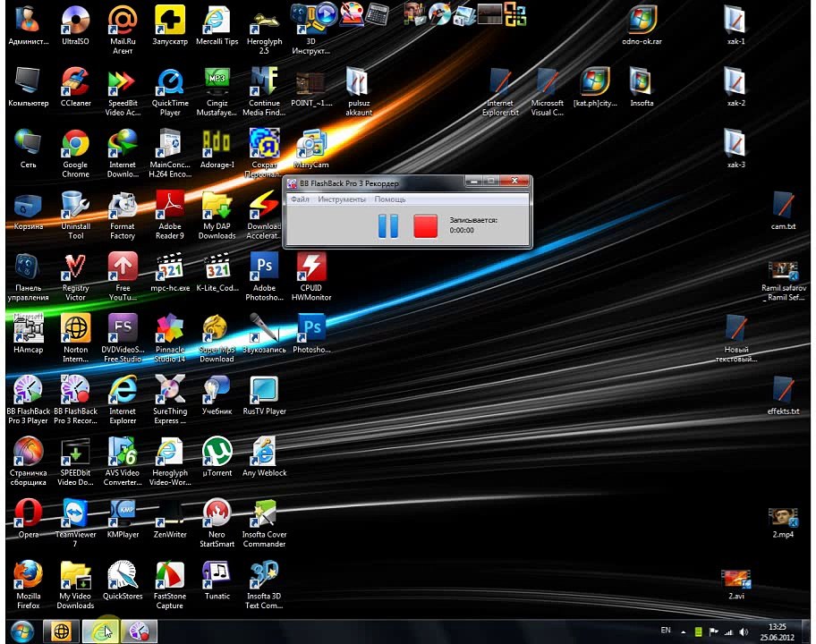The image size is (816, 644).
Task: Select the Панель управления desktop icon
Action: tap(28, 276)
